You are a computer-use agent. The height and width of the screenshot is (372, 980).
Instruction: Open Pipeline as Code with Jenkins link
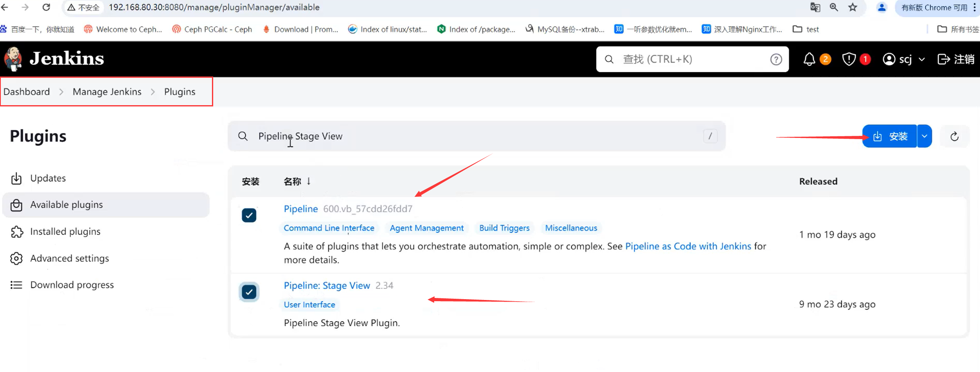pyautogui.click(x=688, y=246)
